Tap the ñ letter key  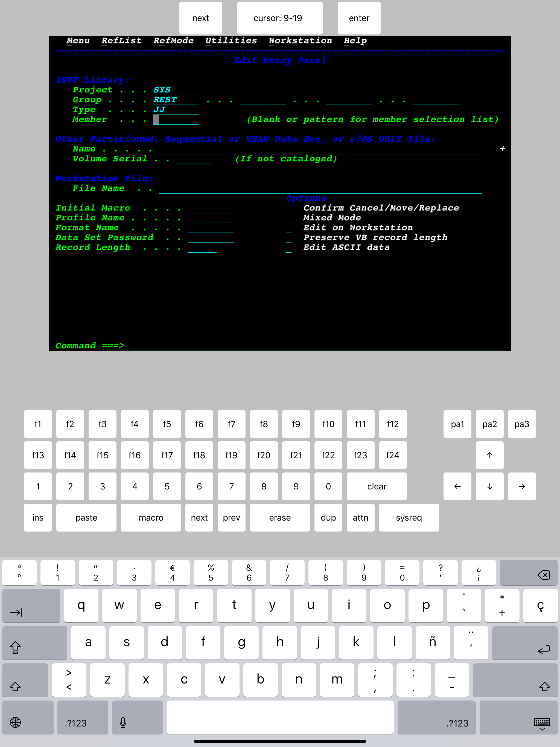pyautogui.click(x=433, y=643)
